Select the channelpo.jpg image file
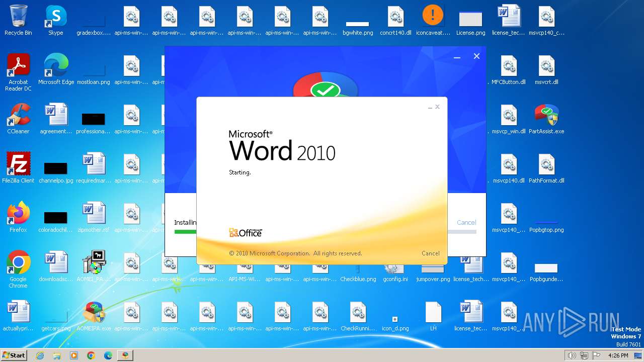Image resolution: width=644 pixels, height=362 pixels. [56, 171]
